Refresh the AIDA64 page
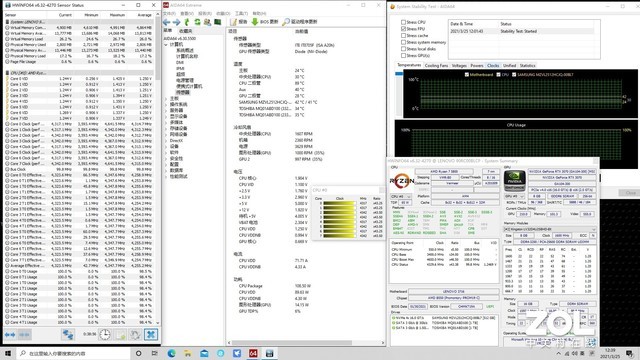This screenshot has width=640, height=360. (197, 22)
